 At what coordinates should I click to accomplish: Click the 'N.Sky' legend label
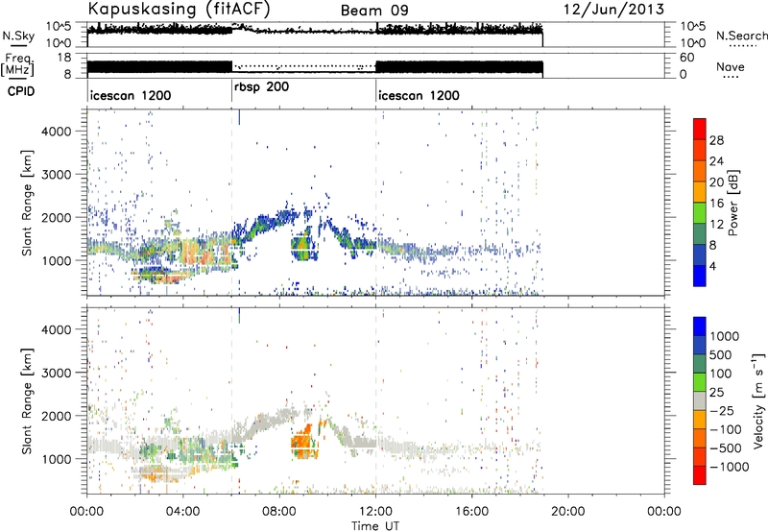click(18, 36)
